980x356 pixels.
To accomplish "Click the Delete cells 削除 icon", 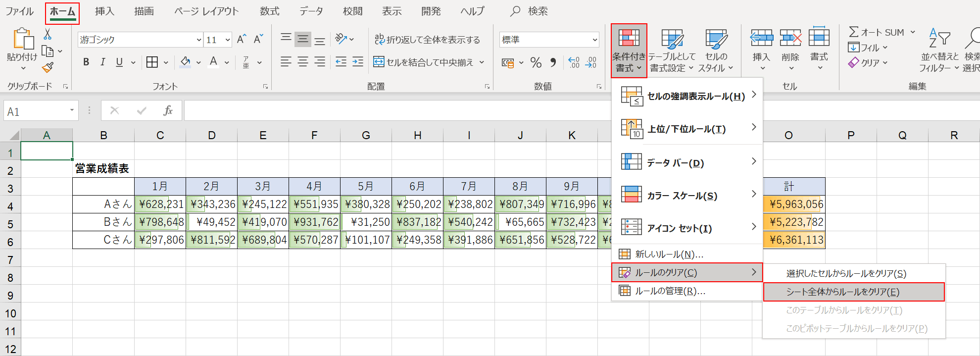I will click(790, 38).
